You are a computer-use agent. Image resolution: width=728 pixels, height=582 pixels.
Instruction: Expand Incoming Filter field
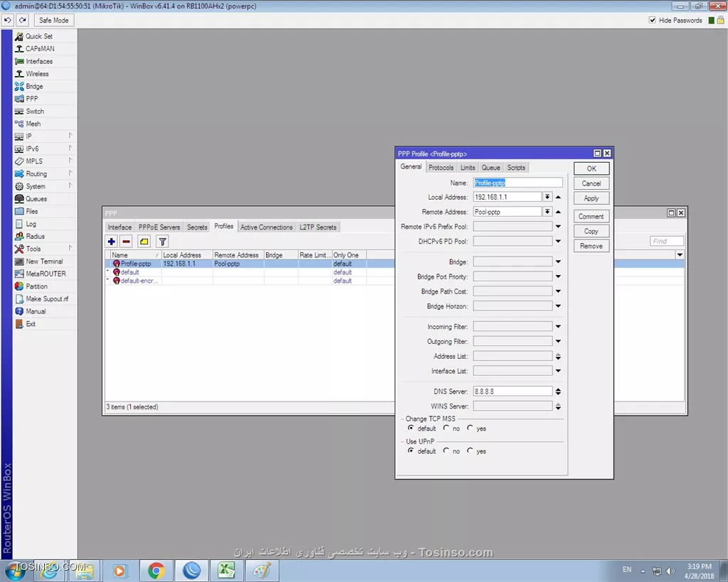click(x=558, y=327)
